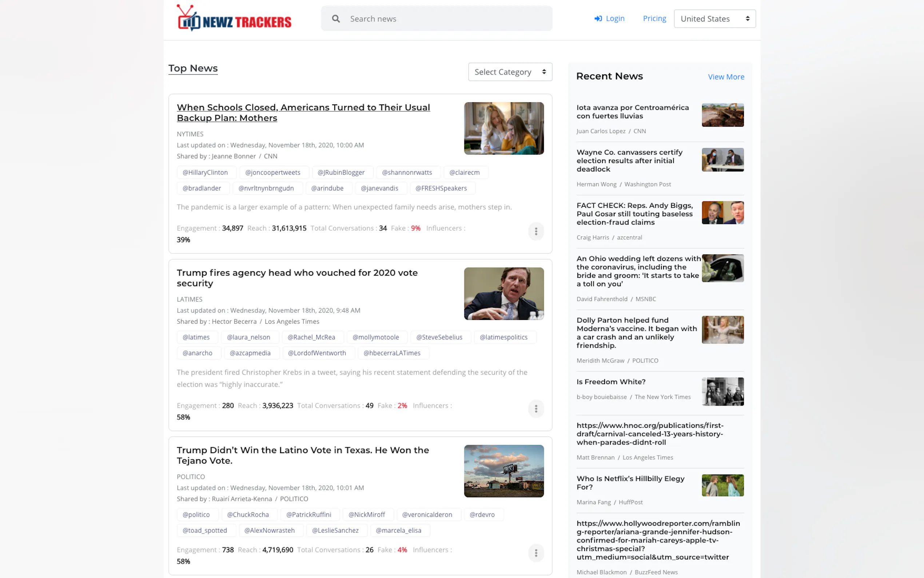
Task: Click View More in Recent News
Action: [725, 77]
